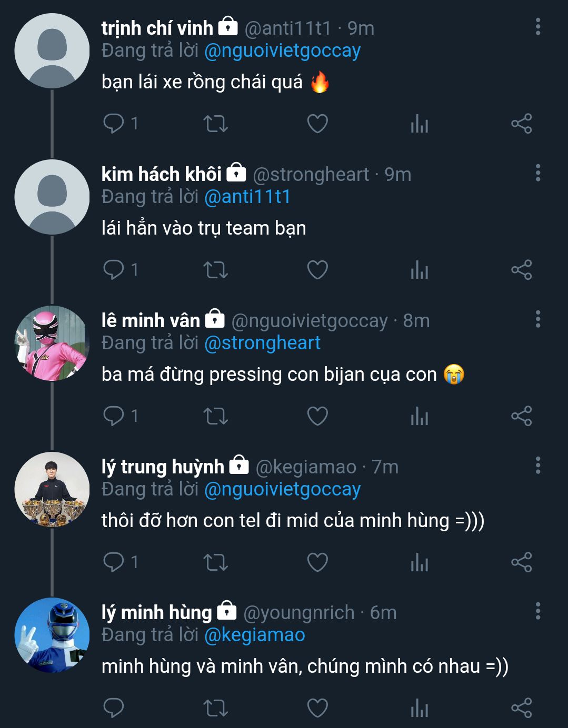View analytics for kim hách khôi's tweet
Image resolution: width=568 pixels, height=728 pixels.
coord(419,270)
